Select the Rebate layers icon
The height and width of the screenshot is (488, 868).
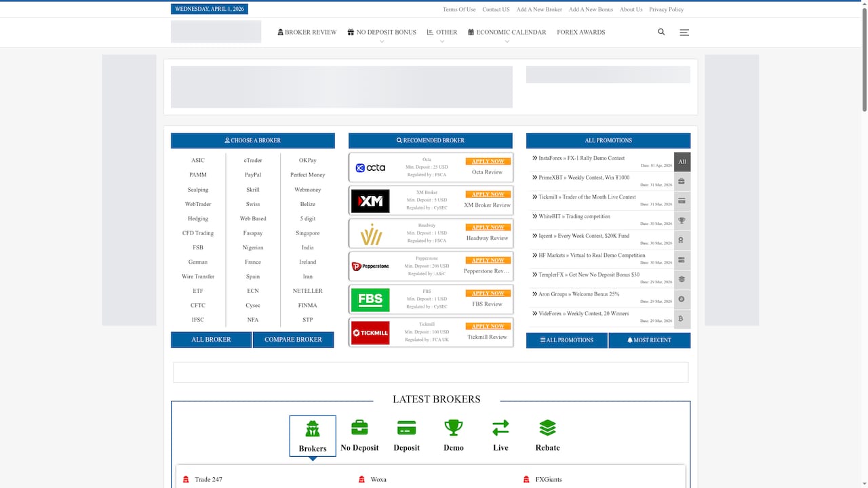547,427
